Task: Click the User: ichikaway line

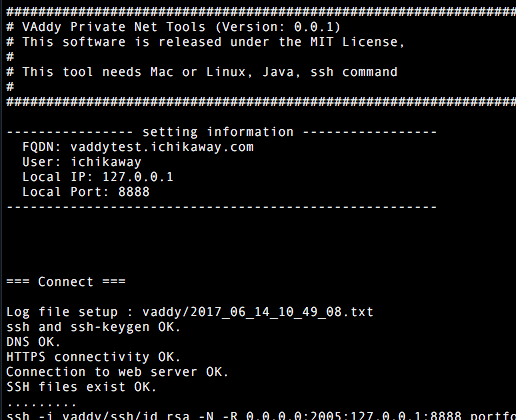Action: (82, 162)
